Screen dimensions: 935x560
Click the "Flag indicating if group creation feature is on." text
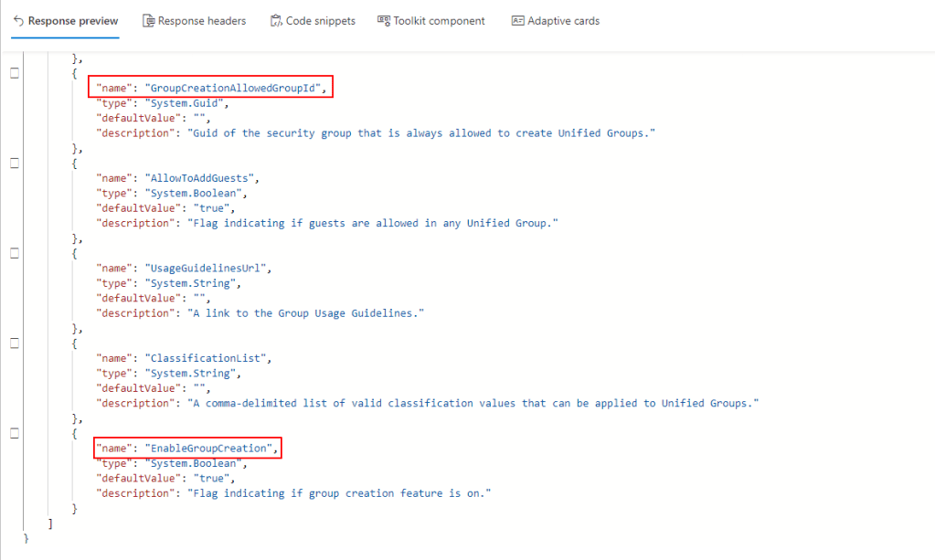tap(339, 493)
